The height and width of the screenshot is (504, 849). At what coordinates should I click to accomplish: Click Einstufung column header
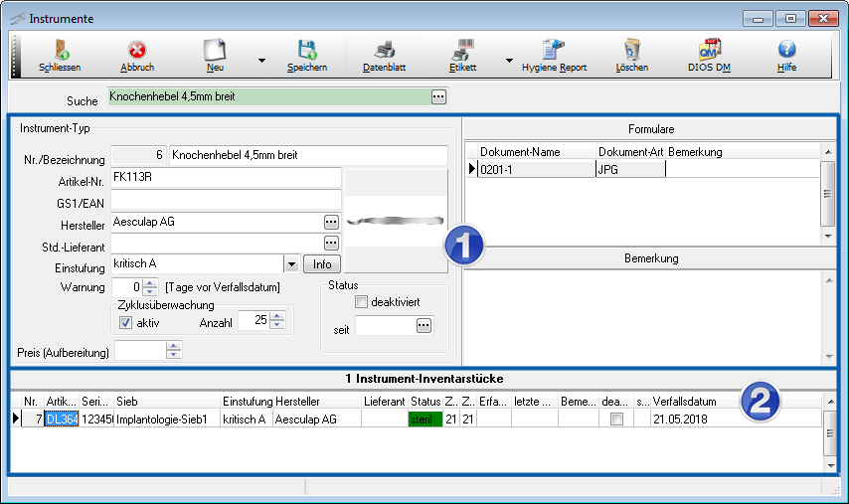(248, 402)
